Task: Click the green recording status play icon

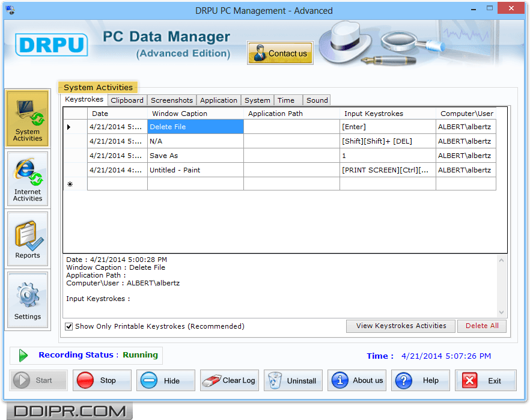Action: 23,356
